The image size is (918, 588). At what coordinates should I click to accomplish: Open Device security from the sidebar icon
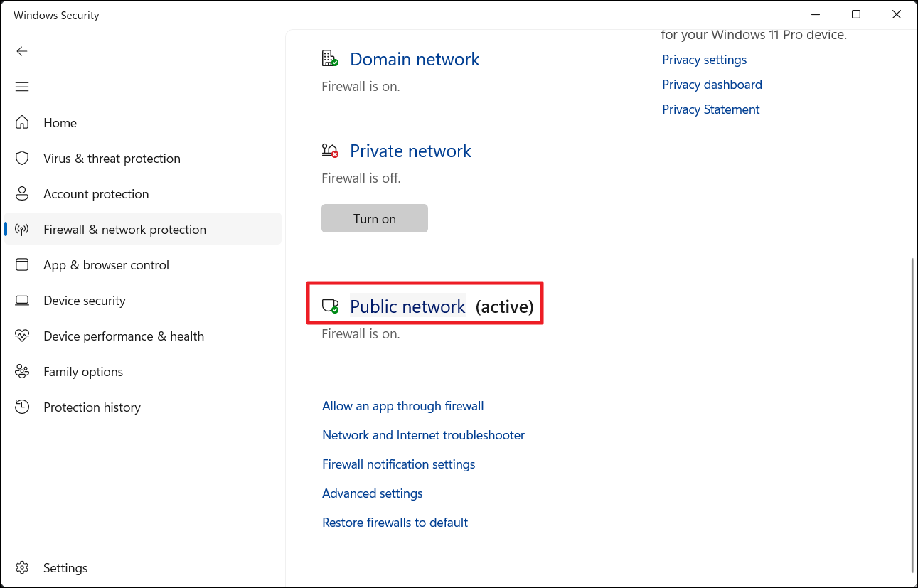pos(22,300)
